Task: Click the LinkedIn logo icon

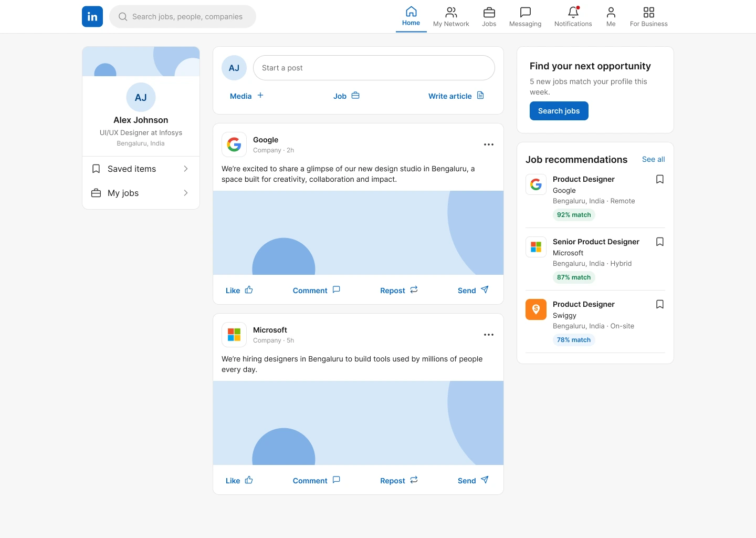Action: coord(92,16)
